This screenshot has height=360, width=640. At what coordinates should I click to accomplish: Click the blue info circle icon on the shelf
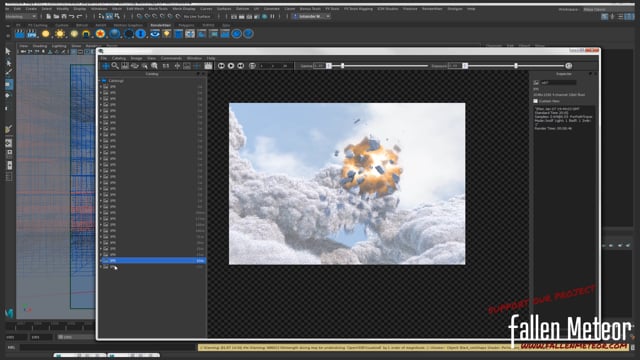tap(141, 34)
